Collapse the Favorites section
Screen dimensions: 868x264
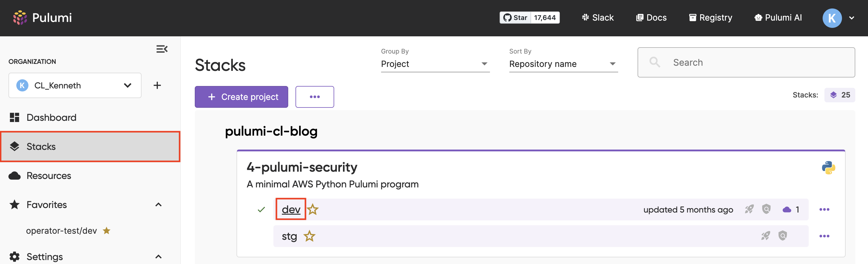pyautogui.click(x=158, y=204)
